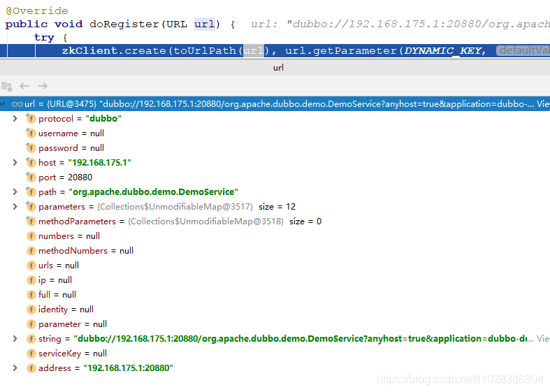Click the ip field icon
The width and height of the screenshot is (550, 392).
tap(31, 280)
